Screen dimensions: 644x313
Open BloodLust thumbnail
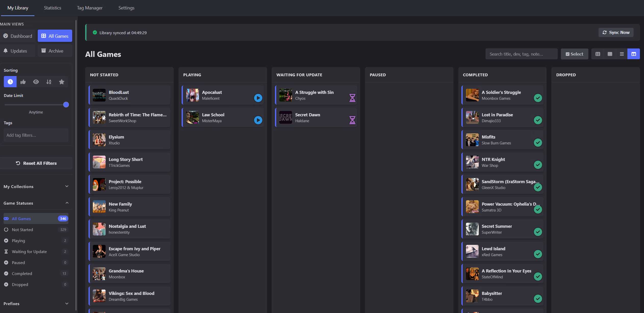(x=99, y=95)
